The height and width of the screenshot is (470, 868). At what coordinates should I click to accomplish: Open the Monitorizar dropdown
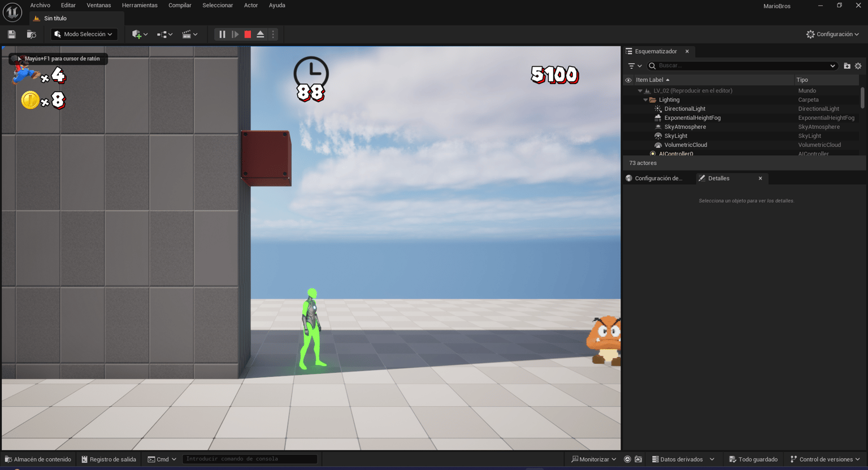pyautogui.click(x=594, y=459)
